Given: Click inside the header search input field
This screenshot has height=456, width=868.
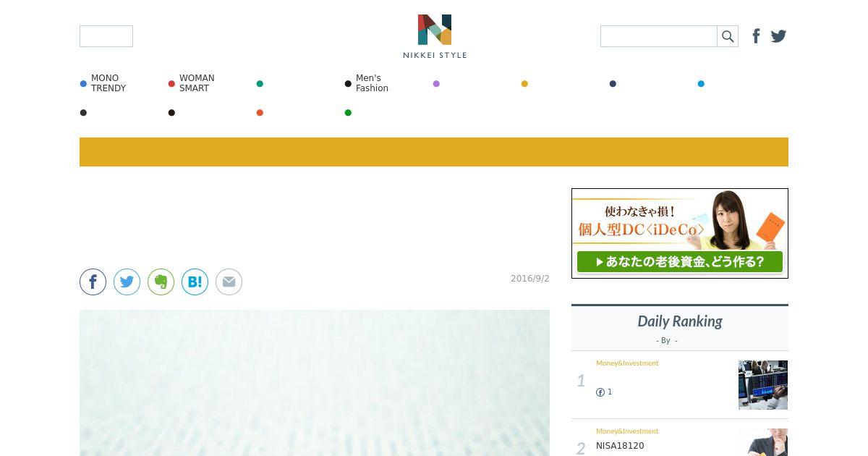Looking at the screenshot, I should (659, 36).
